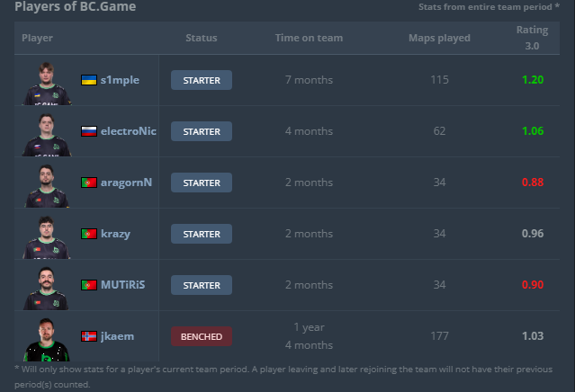This screenshot has width=575, height=392.
Task: Click aragornN's 2 months time on team
Action: tap(310, 183)
